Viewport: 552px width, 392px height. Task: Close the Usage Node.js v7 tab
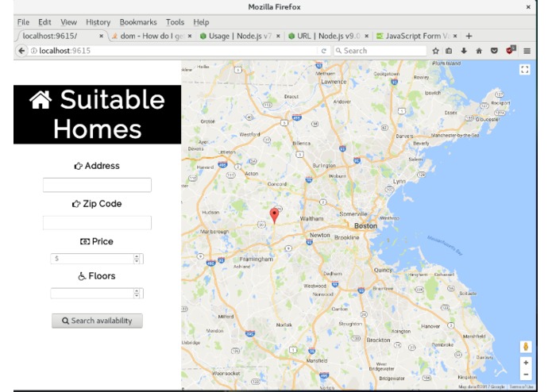[278, 36]
